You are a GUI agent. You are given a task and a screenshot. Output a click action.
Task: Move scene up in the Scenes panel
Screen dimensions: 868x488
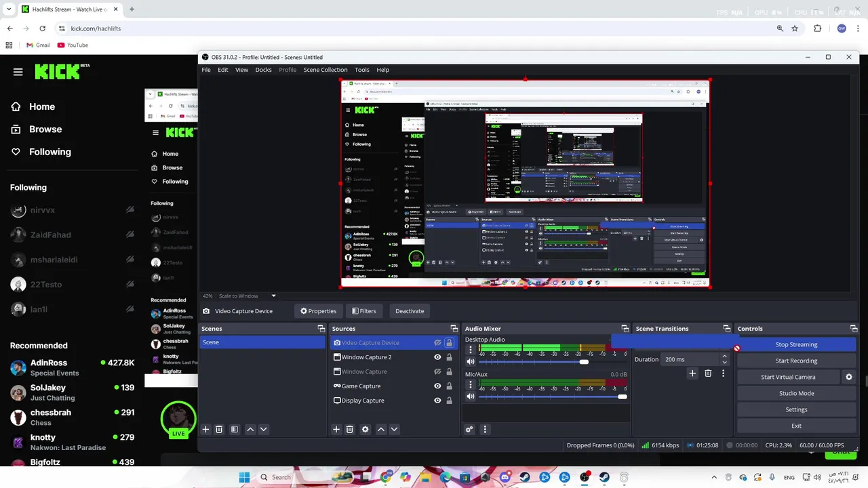pyautogui.click(x=250, y=429)
